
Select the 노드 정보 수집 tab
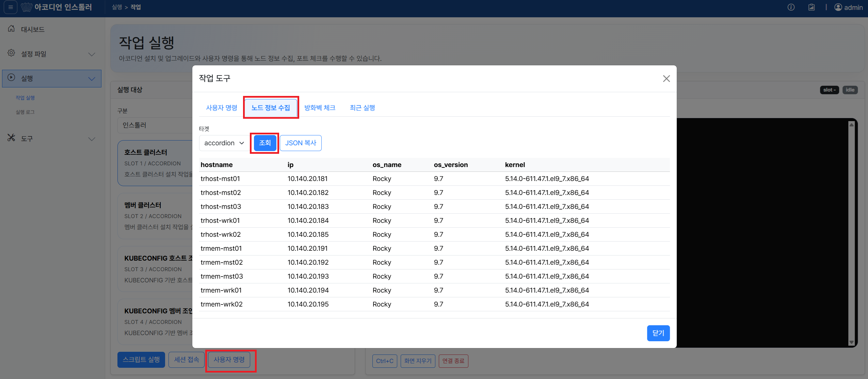[x=271, y=108]
